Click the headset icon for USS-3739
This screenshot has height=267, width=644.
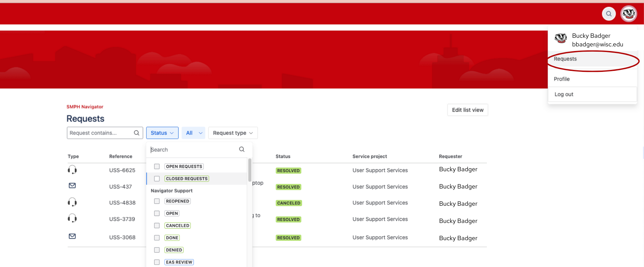(72, 218)
